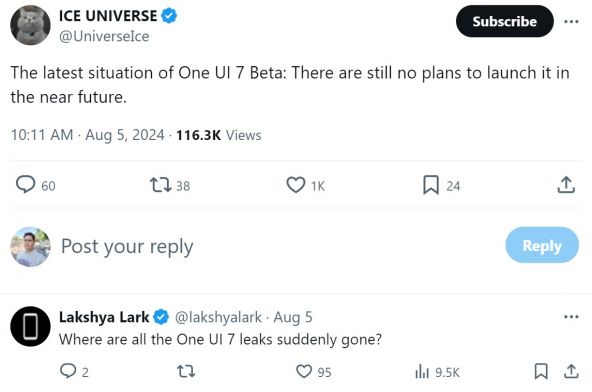592x392 pixels.
Task: Click the blue Reply button
Action: pyautogui.click(x=542, y=245)
